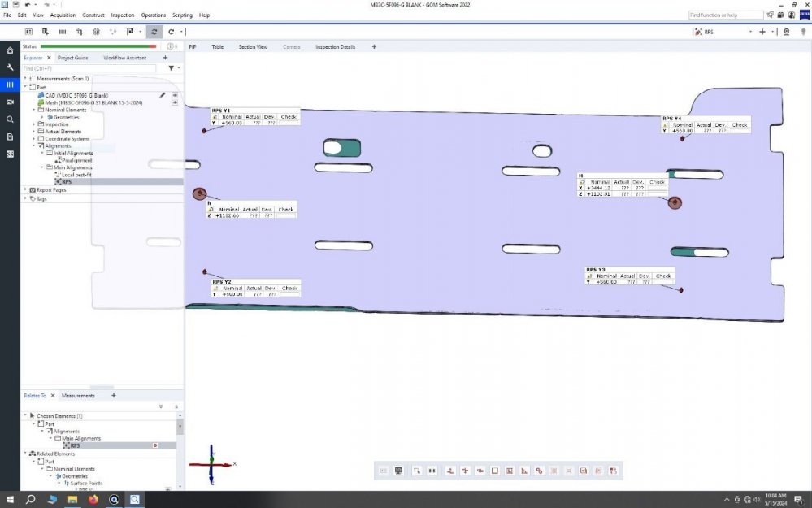Click the Home icon in left sidebar
The image size is (812, 508).
point(10,50)
